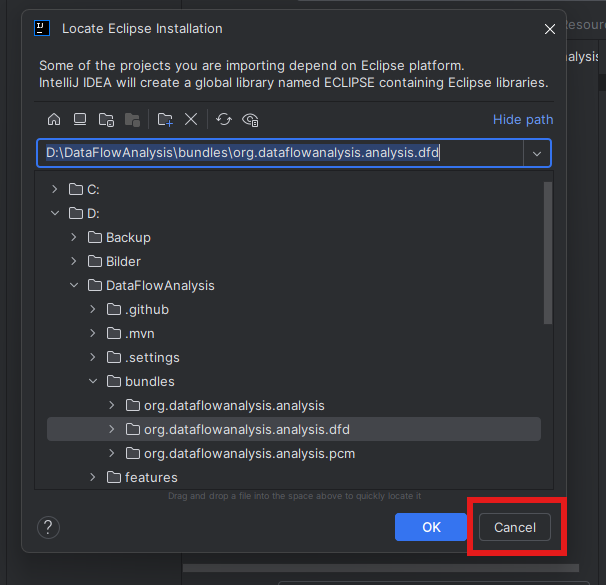This screenshot has width=606, height=585.
Task: Click the horizontal scrollbar in the background window
Action: 381,568
